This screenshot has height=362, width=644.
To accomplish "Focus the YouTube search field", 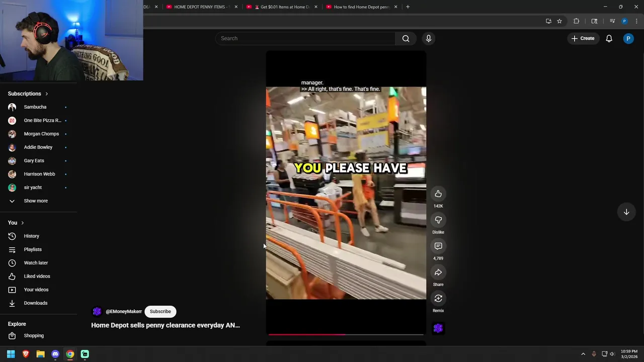I will point(305,38).
